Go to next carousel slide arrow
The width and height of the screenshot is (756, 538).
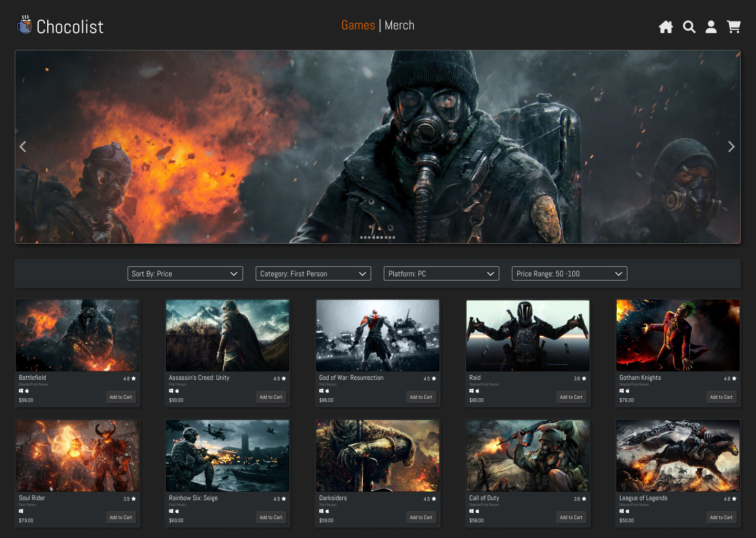pos(731,147)
